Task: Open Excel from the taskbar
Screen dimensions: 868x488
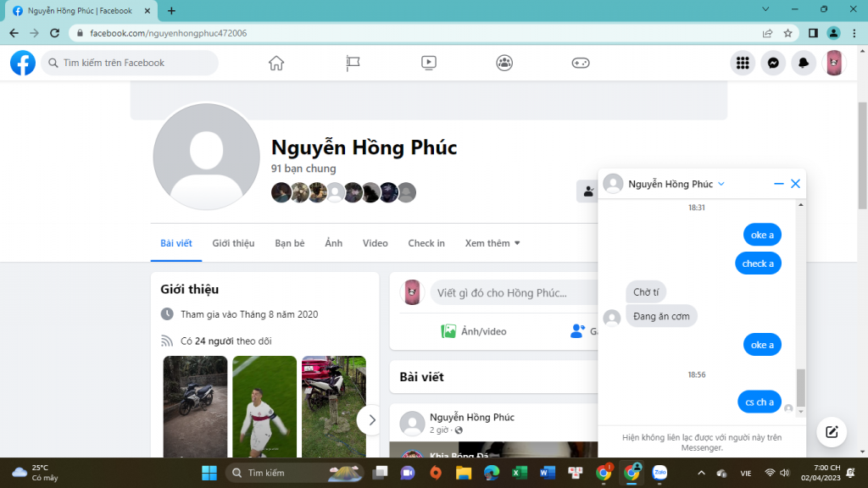Action: pos(520,473)
